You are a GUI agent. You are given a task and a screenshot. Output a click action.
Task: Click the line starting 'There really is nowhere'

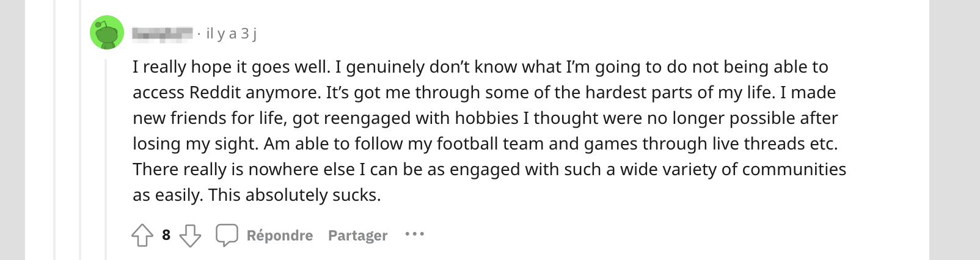pyautogui.click(x=489, y=169)
